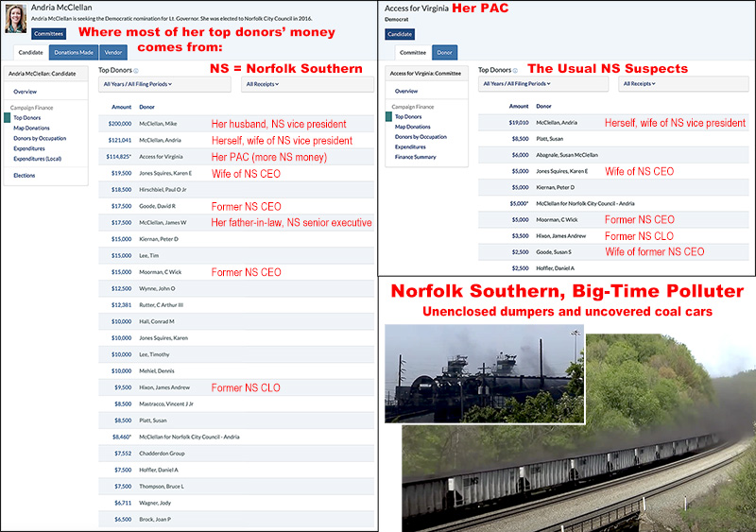
Task: Open Top Donors in candidate sidebar
Action: pyautogui.click(x=27, y=118)
